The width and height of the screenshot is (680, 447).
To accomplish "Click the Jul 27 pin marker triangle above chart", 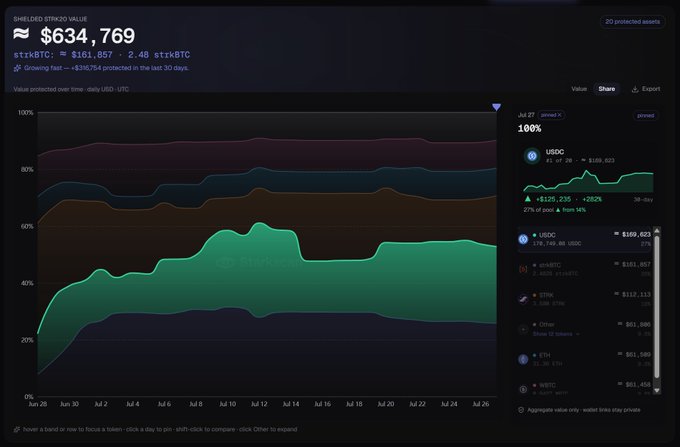I will coord(497,107).
